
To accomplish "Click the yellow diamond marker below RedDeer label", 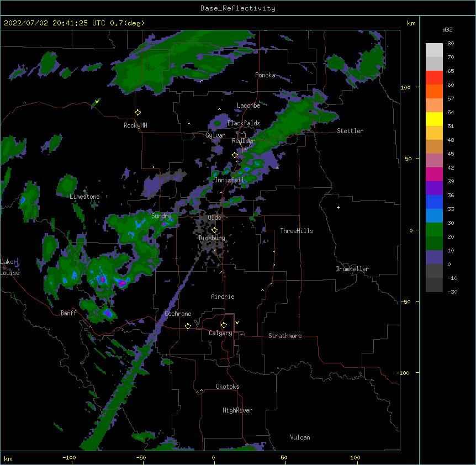I will click(x=235, y=155).
